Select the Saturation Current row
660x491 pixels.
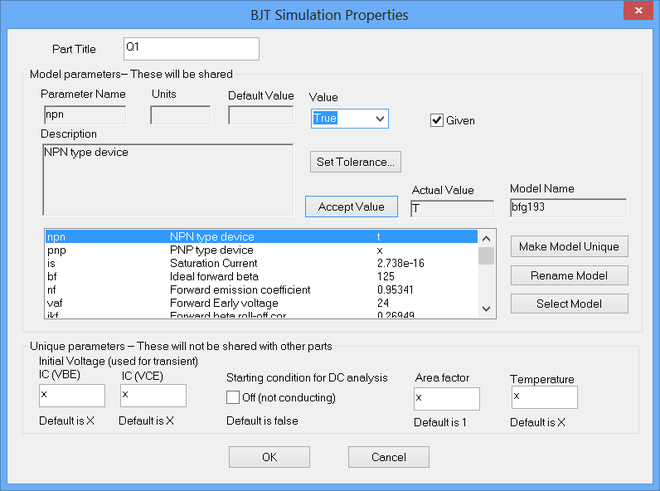(x=260, y=263)
